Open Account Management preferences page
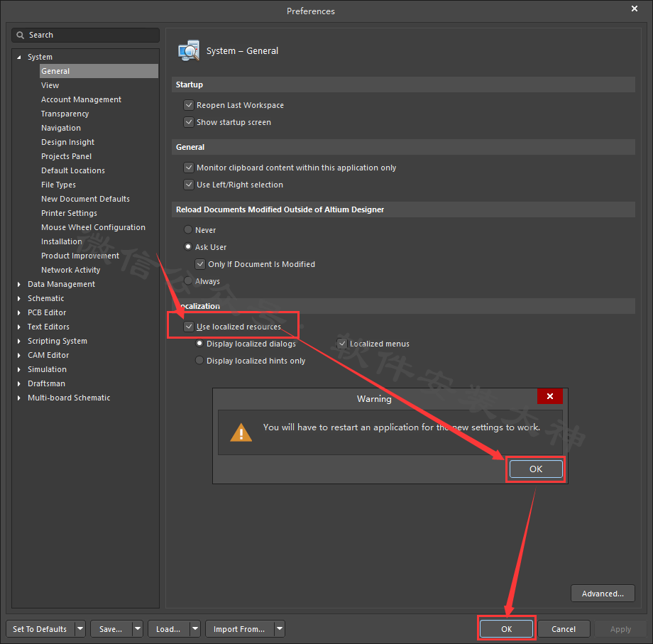This screenshot has width=653, height=644. click(x=81, y=99)
